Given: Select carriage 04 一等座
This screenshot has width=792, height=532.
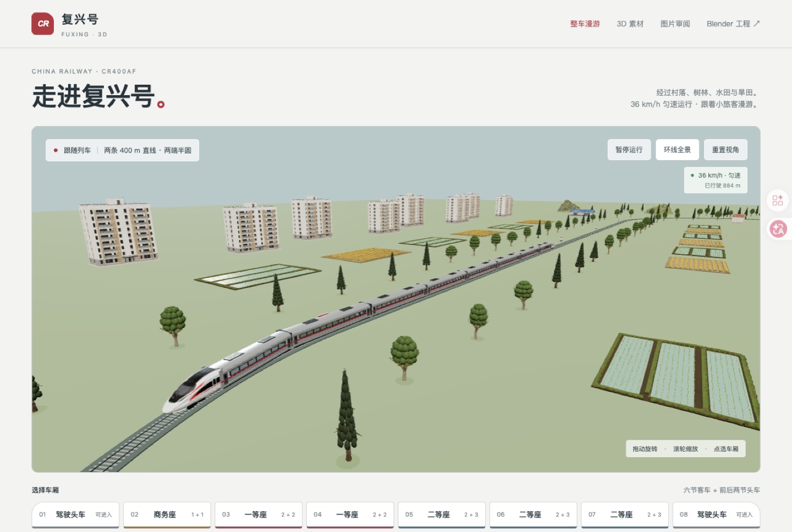Looking at the screenshot, I should pos(350,515).
